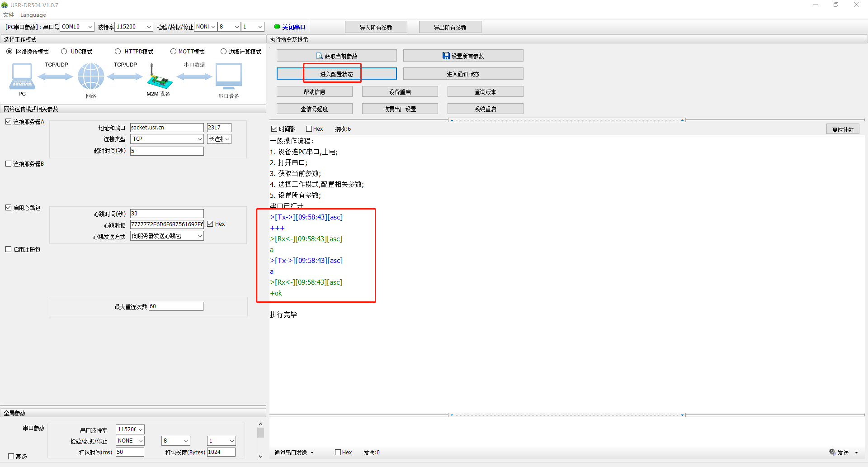Open the Language menu
868x467 pixels.
point(33,15)
